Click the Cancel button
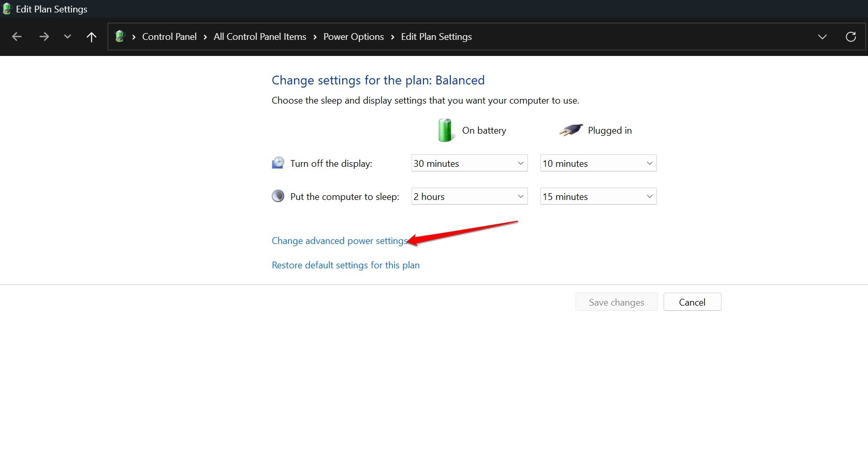This screenshot has width=868, height=460. 692,302
